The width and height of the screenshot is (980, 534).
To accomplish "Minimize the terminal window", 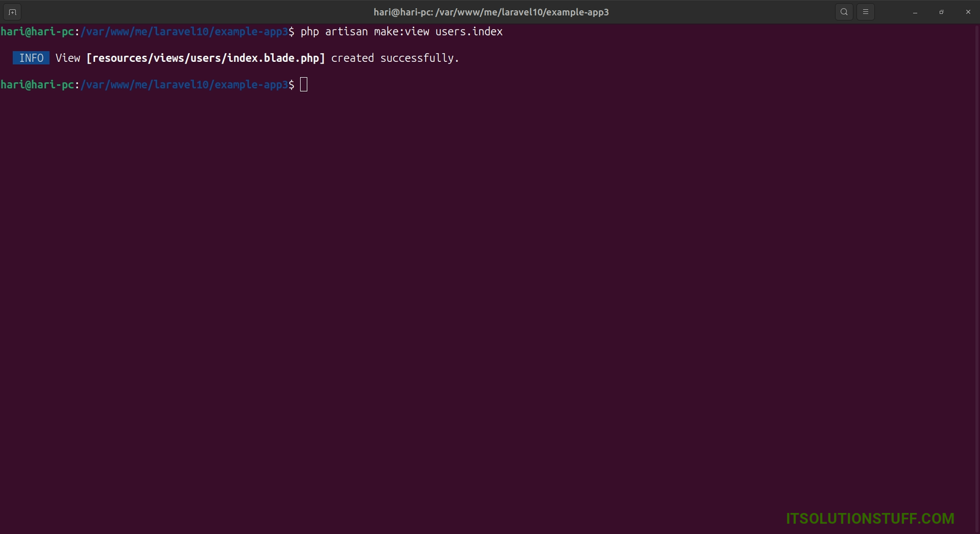I will click(915, 12).
